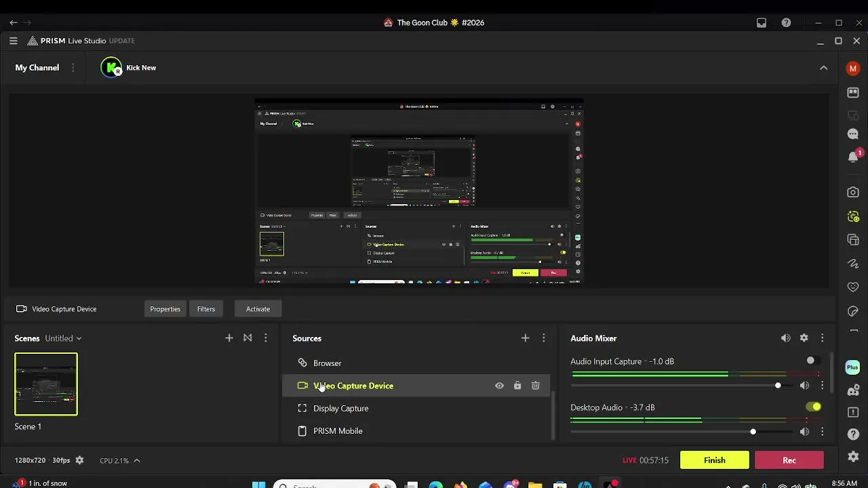The height and width of the screenshot is (488, 868).
Task: Open the snow weather widget in taskbar
Action: click(x=41, y=483)
